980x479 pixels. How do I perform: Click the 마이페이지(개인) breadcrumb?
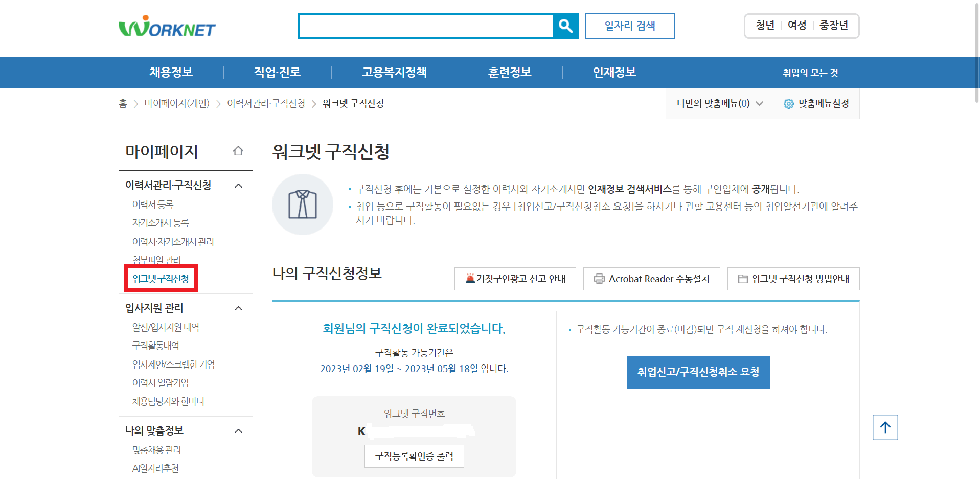point(177,104)
